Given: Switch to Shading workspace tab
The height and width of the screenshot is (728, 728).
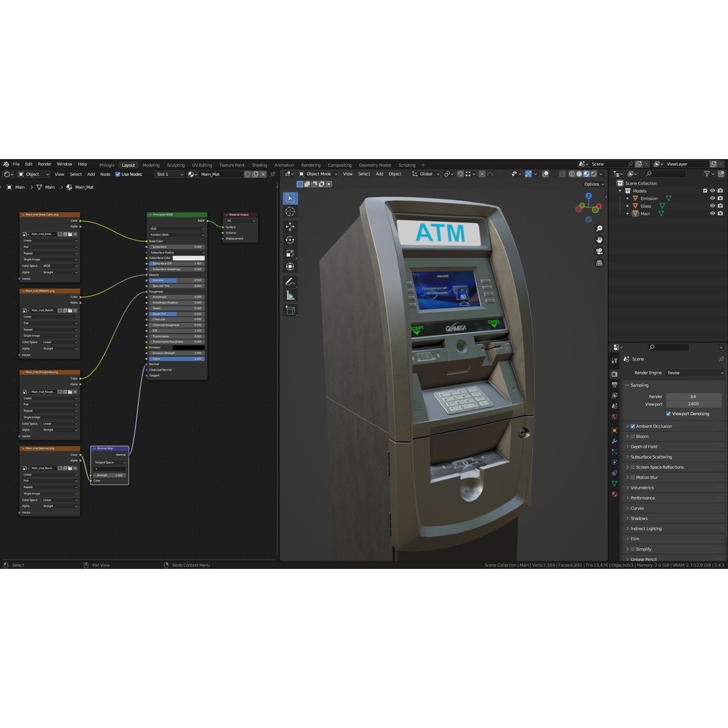Looking at the screenshot, I should click(x=259, y=165).
